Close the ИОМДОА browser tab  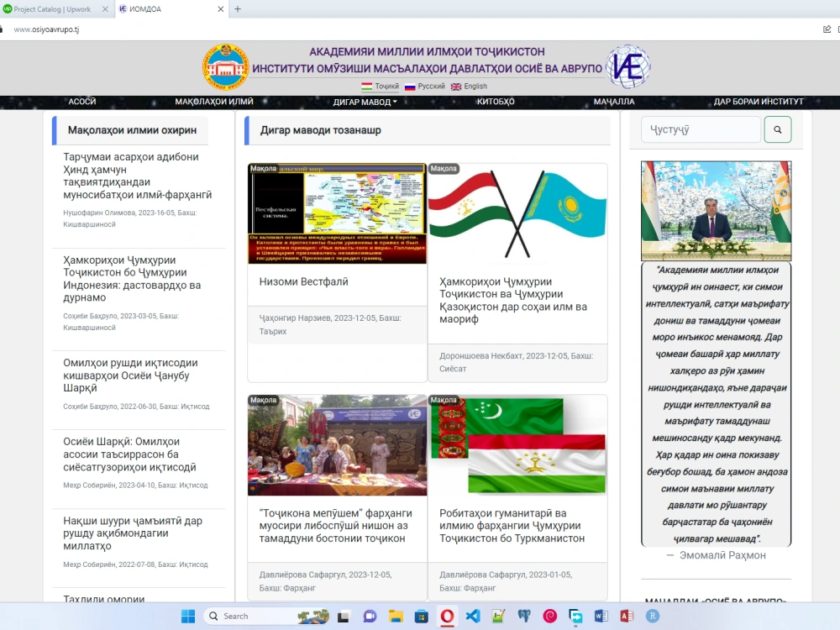[x=221, y=9]
